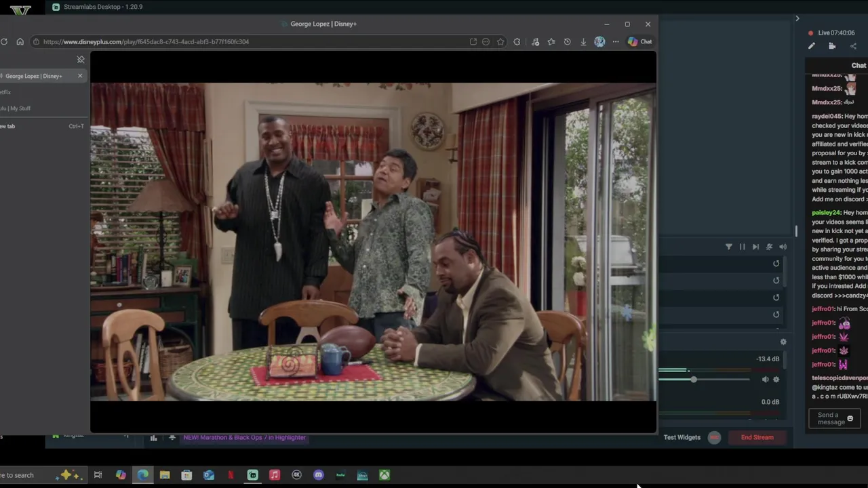Screen dimensions: 868x488
Task: Click the stream highlighter camera icon
Action: pyautogui.click(x=832, y=46)
